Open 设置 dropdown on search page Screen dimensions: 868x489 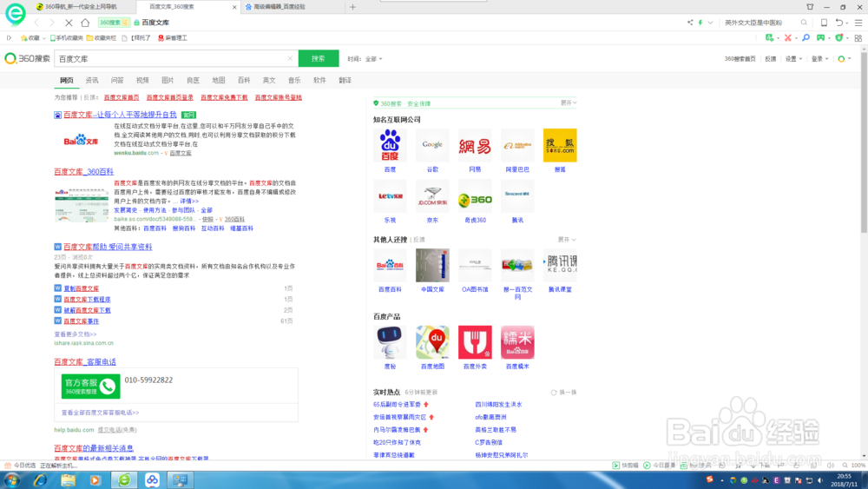click(793, 59)
